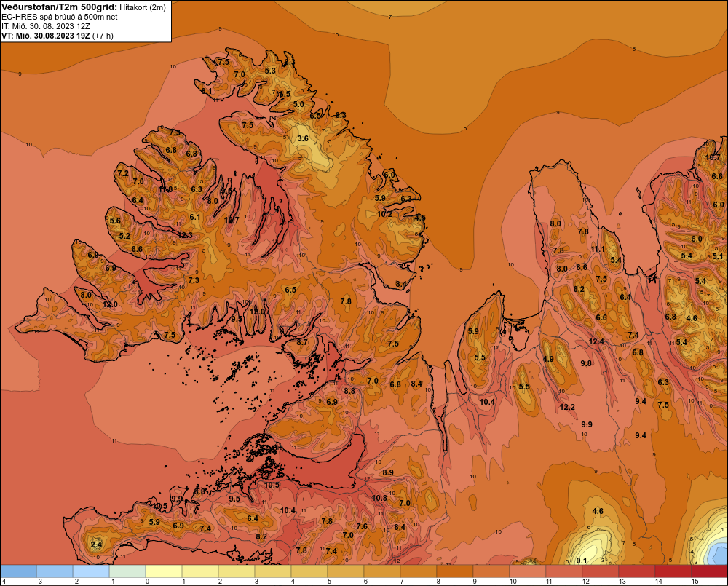The width and height of the screenshot is (728, 586).
Task: Click the '-2' label on the color scale
Action: point(76,582)
